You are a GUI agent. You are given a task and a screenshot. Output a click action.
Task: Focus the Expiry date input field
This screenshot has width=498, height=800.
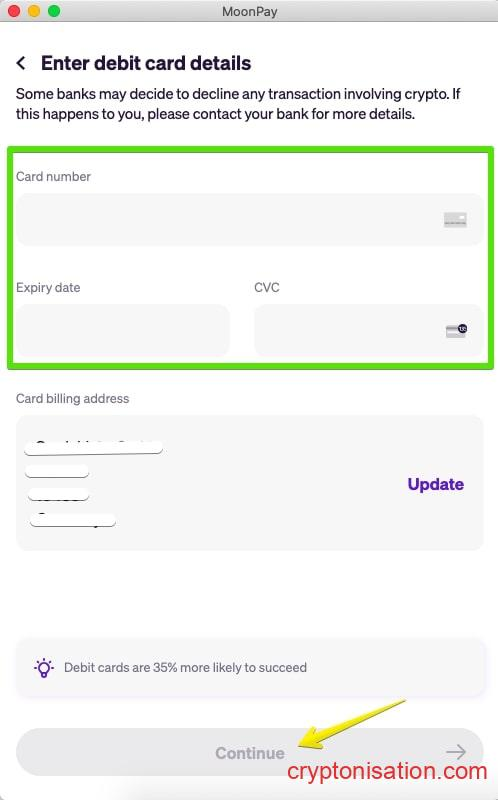click(122, 331)
